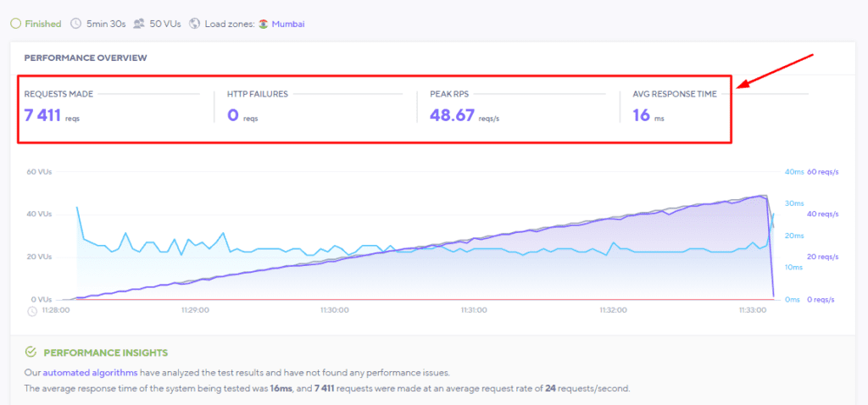Click the clock icon left of 11:28:00
The height and width of the screenshot is (405, 868).
[x=32, y=311]
